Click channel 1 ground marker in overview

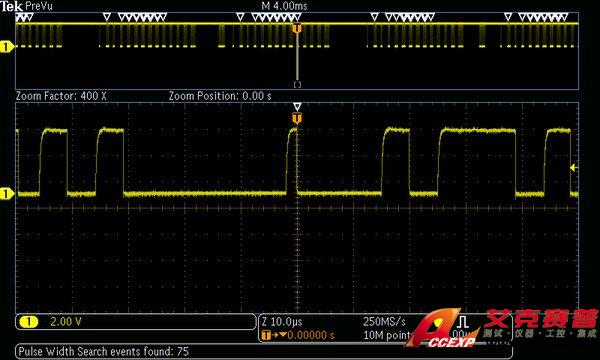tap(6, 47)
